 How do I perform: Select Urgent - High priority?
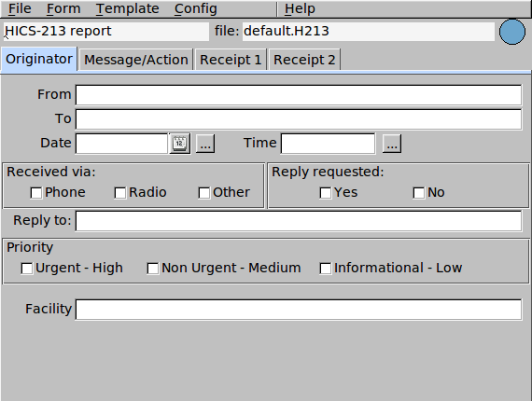(x=27, y=269)
